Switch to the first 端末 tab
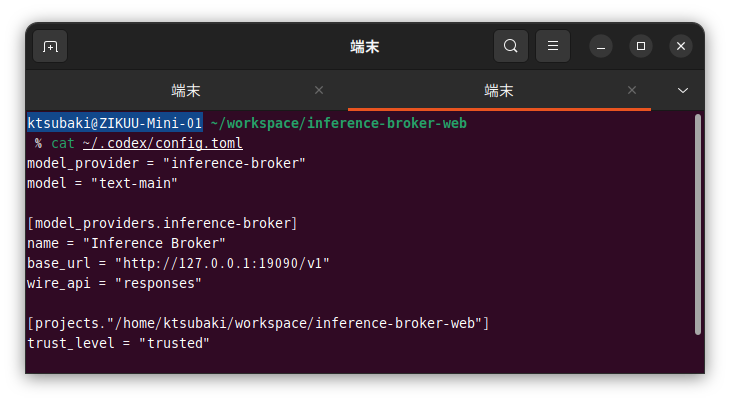The width and height of the screenshot is (730, 402). [186, 90]
